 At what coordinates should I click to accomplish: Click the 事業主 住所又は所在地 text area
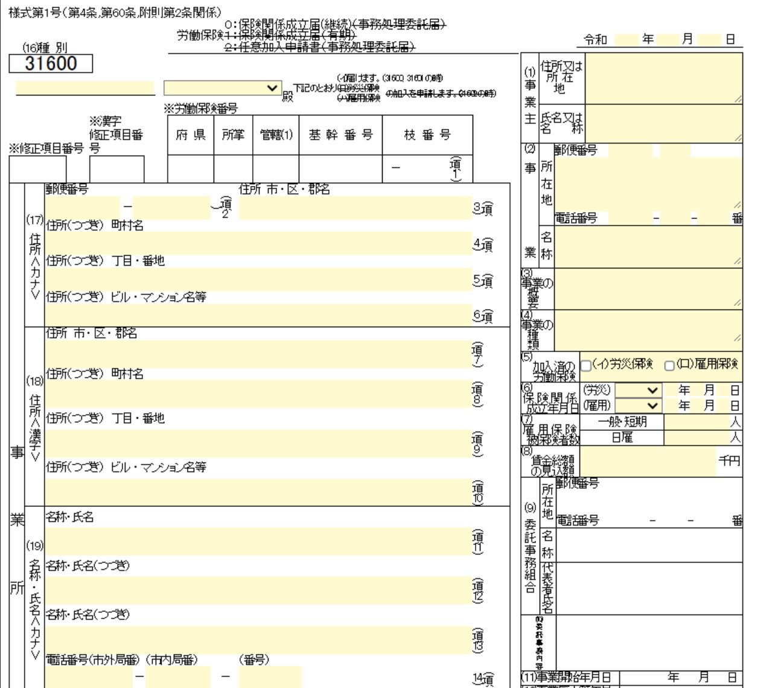[663, 78]
